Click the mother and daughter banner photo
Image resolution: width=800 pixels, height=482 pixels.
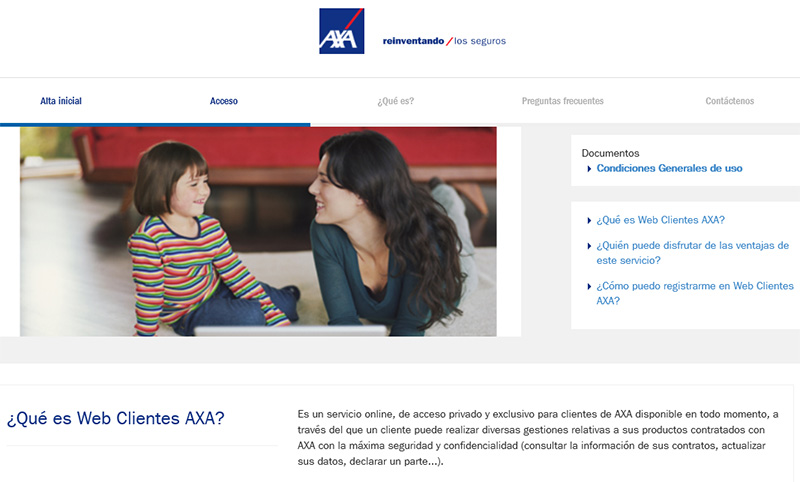tap(258, 232)
